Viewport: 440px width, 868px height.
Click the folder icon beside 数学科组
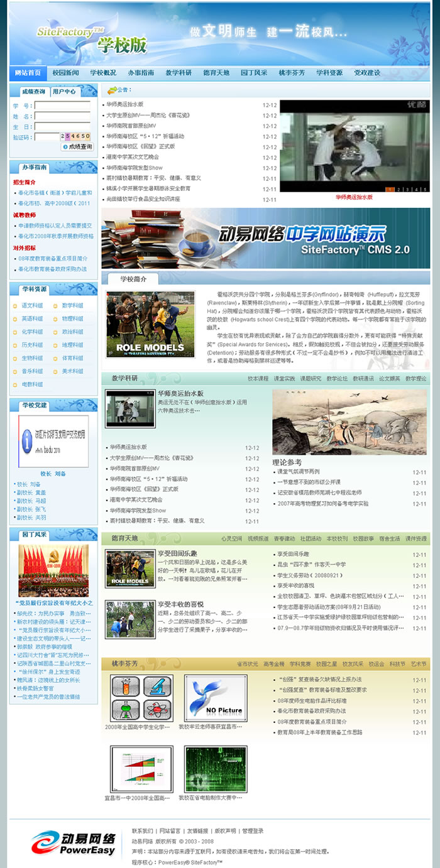coord(55,306)
